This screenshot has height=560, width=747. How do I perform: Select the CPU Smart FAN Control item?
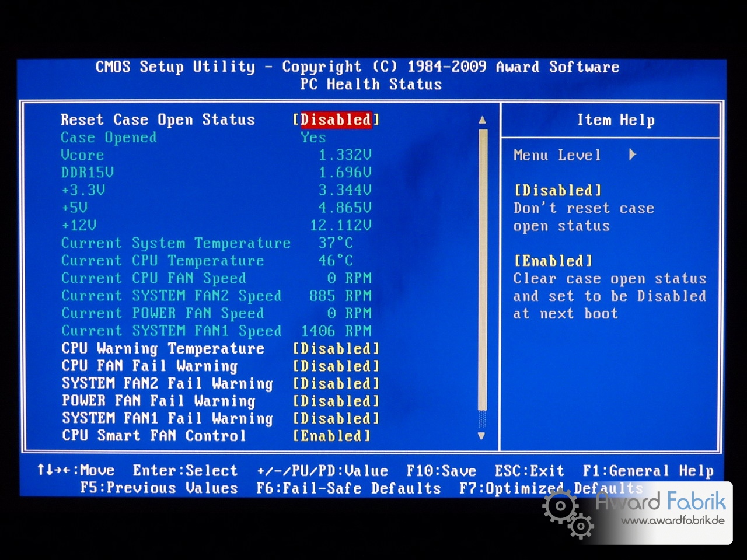(153, 436)
